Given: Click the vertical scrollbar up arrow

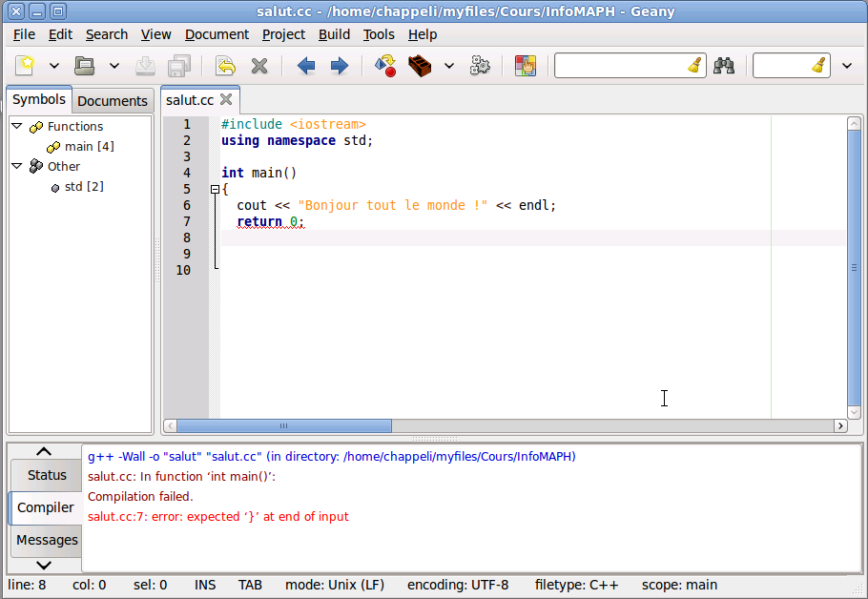Looking at the screenshot, I should coord(854,123).
